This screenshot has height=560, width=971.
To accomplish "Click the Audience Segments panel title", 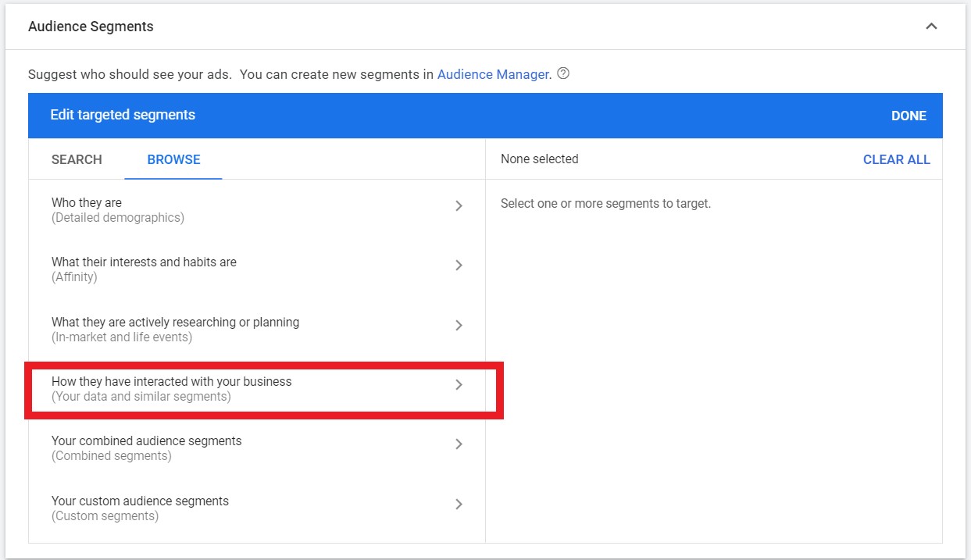I will (x=91, y=26).
